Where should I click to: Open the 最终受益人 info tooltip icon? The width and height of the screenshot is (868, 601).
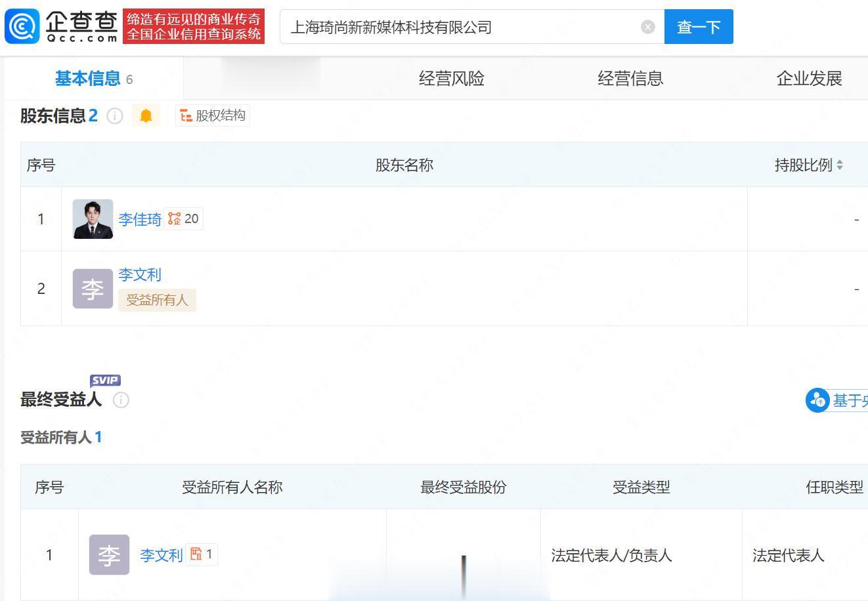(121, 400)
